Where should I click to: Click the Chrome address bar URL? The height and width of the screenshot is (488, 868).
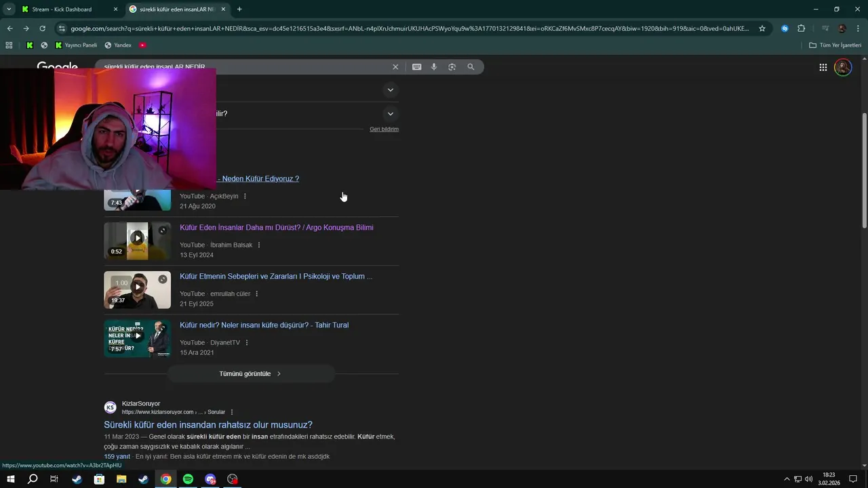pyautogui.click(x=410, y=28)
